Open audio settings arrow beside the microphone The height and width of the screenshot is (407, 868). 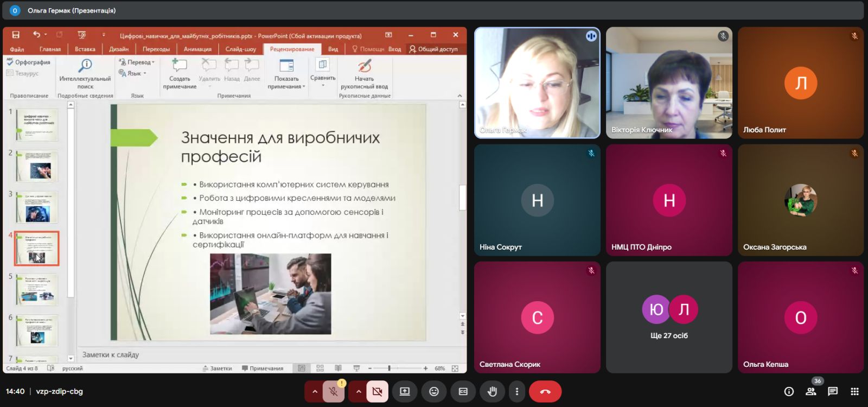(x=315, y=391)
